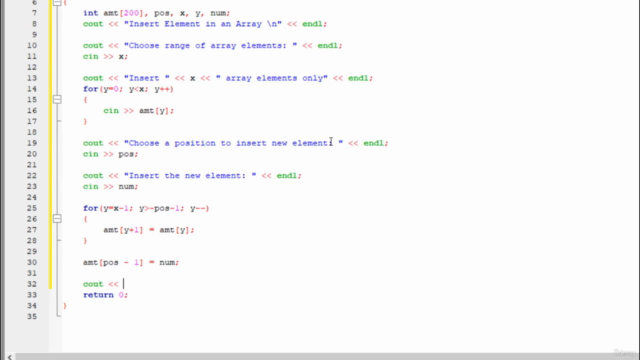
Task: Click the "for(y=0; y<x; y++)" line
Action: pyautogui.click(x=128, y=89)
